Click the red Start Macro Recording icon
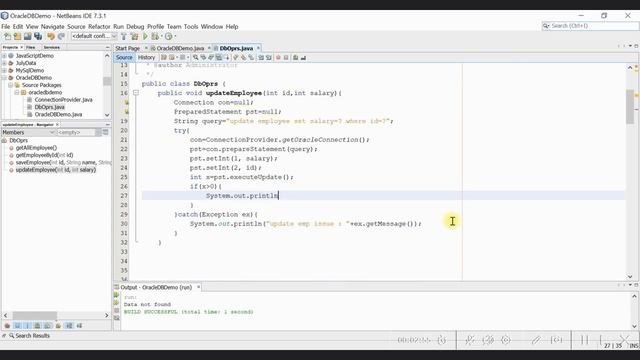Viewport: 640px width, 360px height. coord(278,58)
